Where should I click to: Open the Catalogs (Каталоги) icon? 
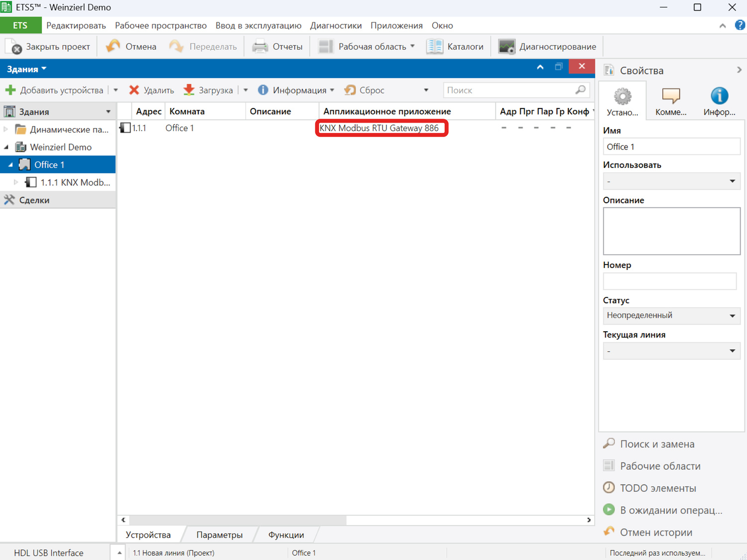[434, 46]
